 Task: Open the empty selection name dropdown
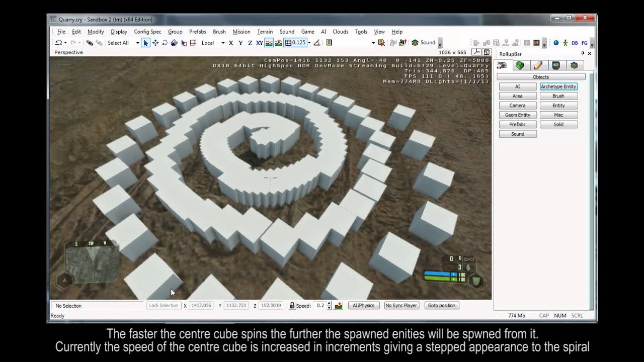[x=373, y=43]
